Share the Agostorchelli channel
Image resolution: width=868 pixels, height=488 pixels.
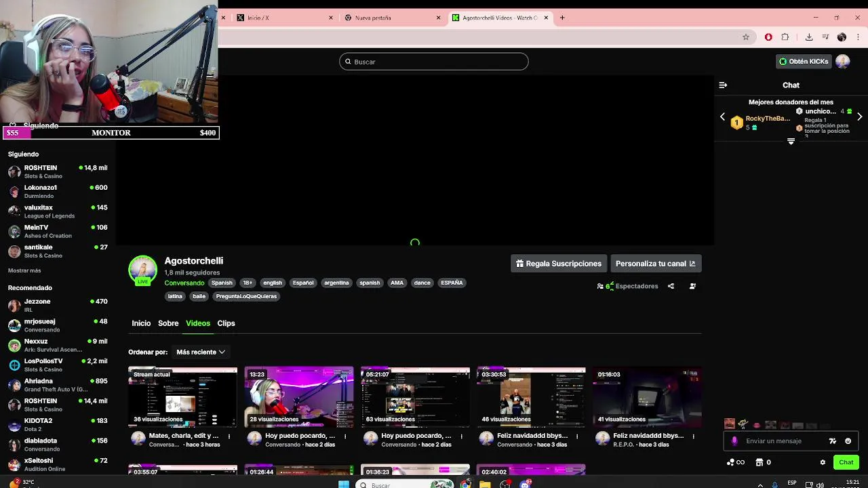(x=671, y=286)
